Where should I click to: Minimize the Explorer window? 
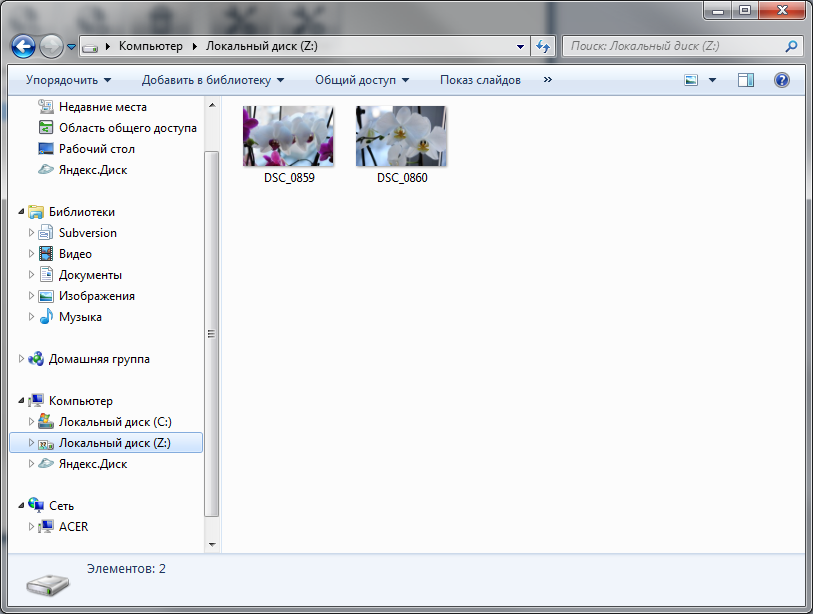click(718, 10)
